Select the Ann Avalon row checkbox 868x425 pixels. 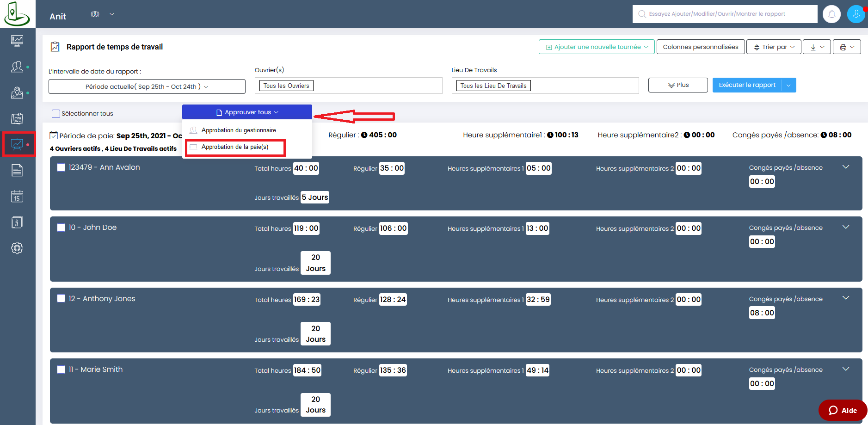pyautogui.click(x=61, y=167)
